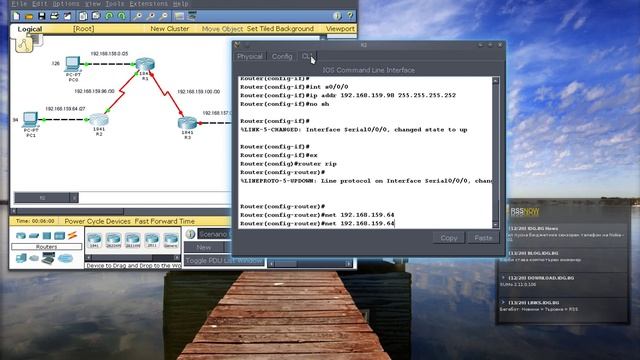Screen dimensions: 640x360
Task: Click the scenario New button
Action: (x=204, y=247)
